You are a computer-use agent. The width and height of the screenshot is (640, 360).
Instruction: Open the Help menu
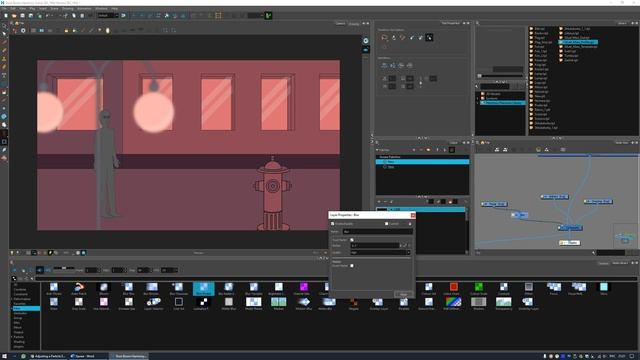click(115, 9)
